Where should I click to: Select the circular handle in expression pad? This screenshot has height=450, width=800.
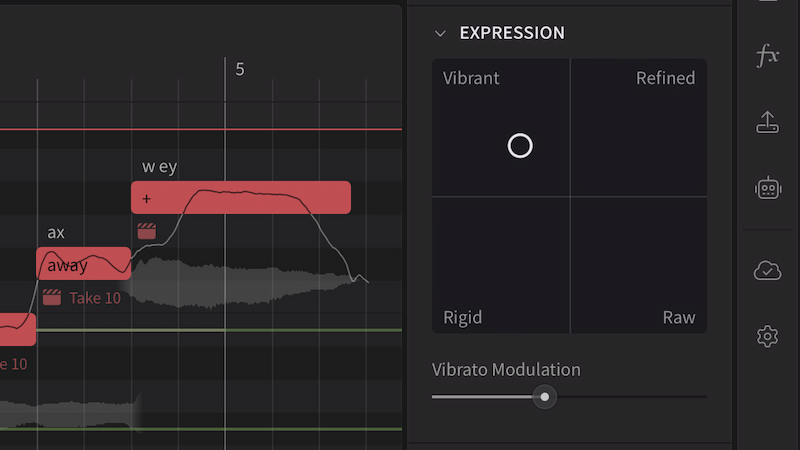coord(520,146)
